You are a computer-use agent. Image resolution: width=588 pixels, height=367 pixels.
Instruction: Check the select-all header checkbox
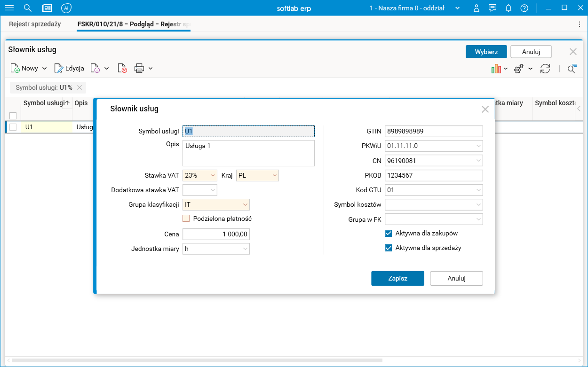pos(13,116)
